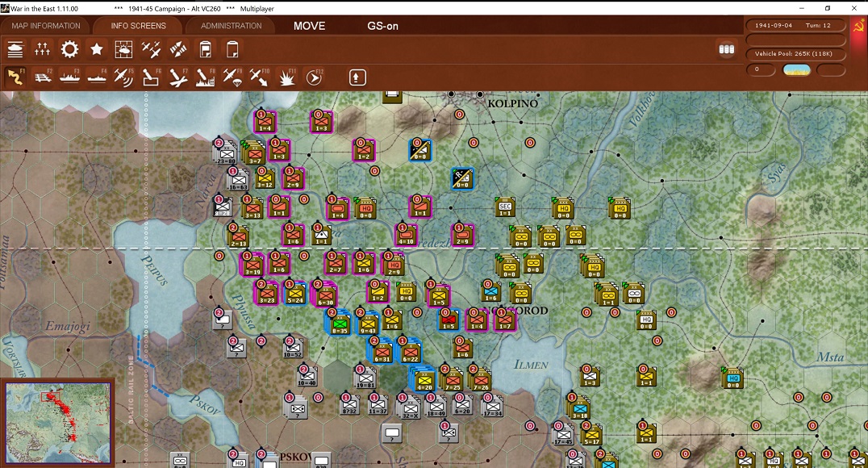Open the Production screen gear icon
This screenshot has width=868, height=468.
(69, 50)
